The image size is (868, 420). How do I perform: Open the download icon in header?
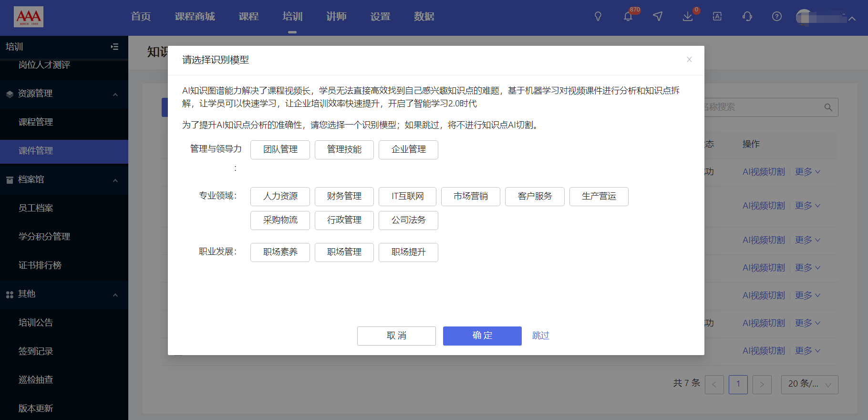[x=687, y=17]
